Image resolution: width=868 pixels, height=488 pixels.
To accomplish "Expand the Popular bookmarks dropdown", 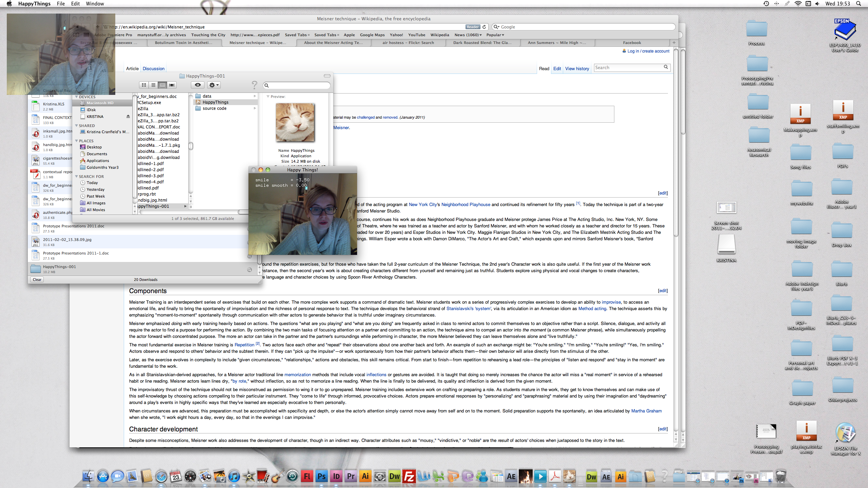I will pos(495,35).
